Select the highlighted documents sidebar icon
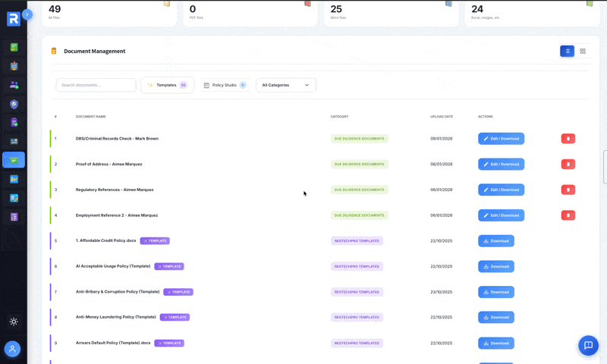The image size is (607, 364). pyautogui.click(x=14, y=160)
